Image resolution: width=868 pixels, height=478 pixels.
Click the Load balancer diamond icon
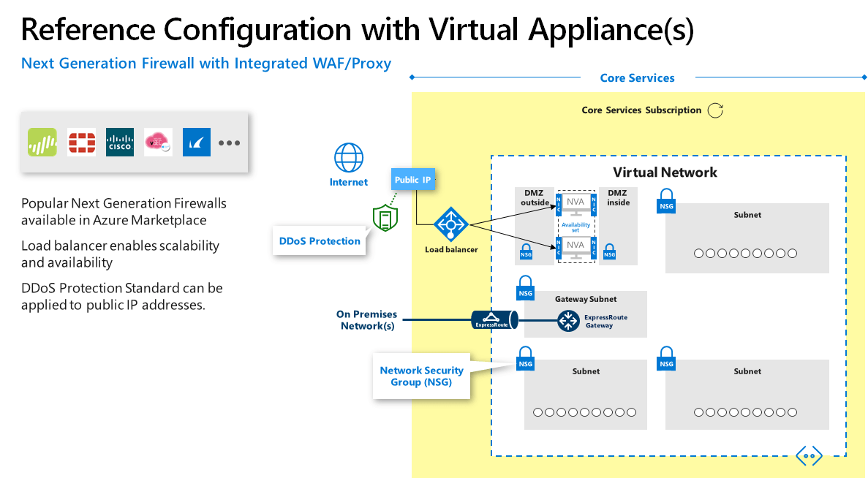(x=451, y=225)
